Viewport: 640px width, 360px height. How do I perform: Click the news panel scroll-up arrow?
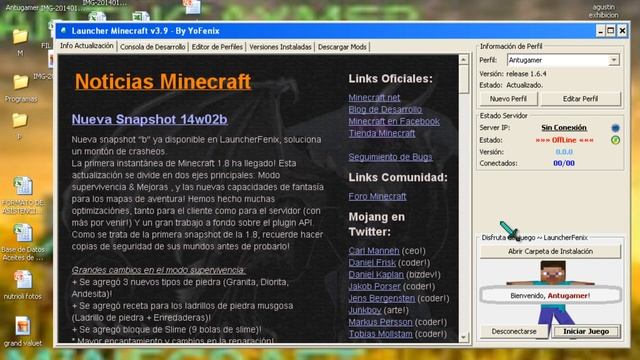coord(464,60)
